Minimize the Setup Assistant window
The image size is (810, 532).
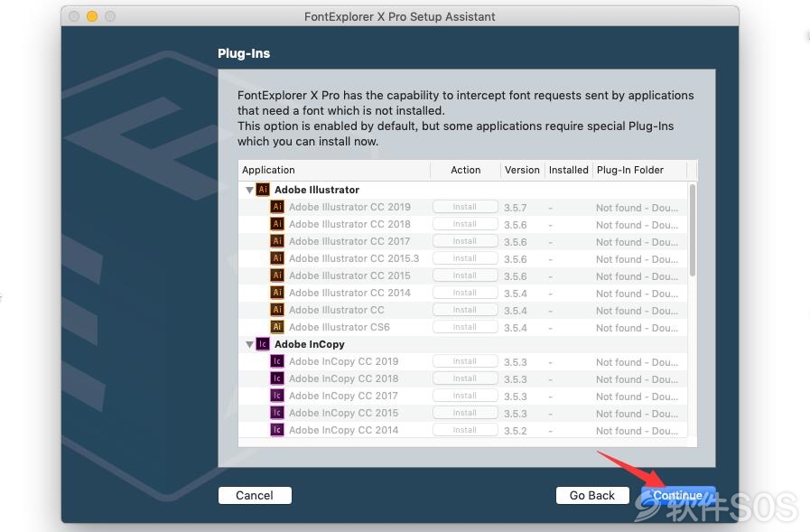[x=92, y=16]
